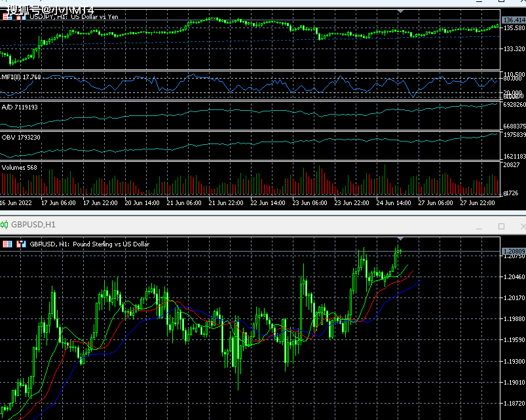
Task: Click the chart shift triangle on USDJPY chart
Action: (401, 12)
